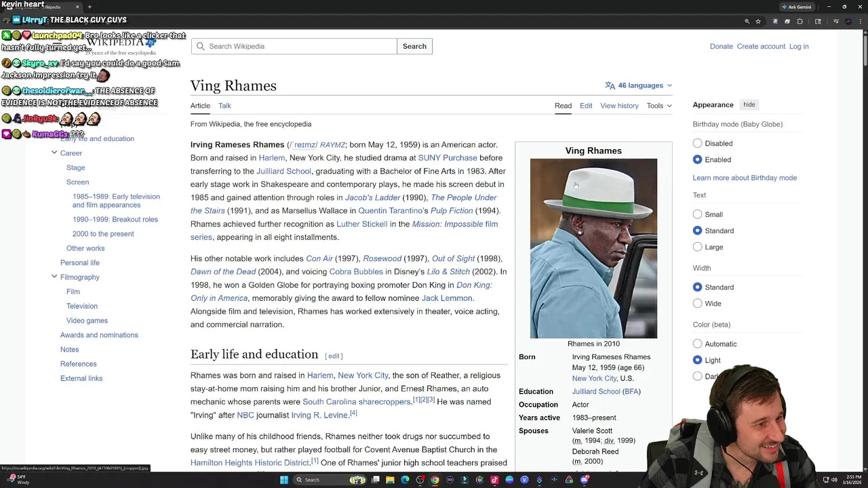
Task: Open Task View from the taskbar
Action: pyautogui.click(x=375, y=480)
